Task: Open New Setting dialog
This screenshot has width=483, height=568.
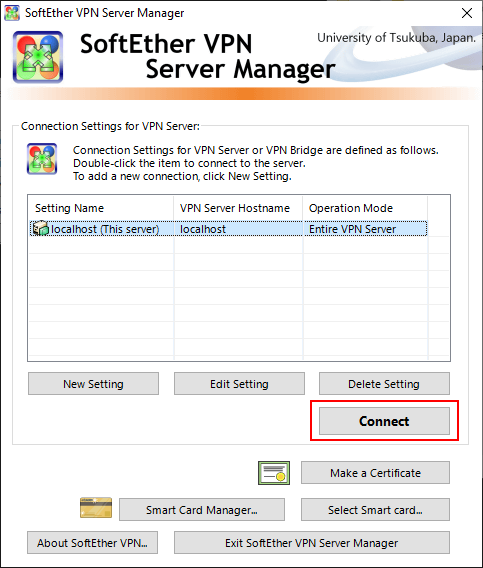Action: pyautogui.click(x=93, y=384)
